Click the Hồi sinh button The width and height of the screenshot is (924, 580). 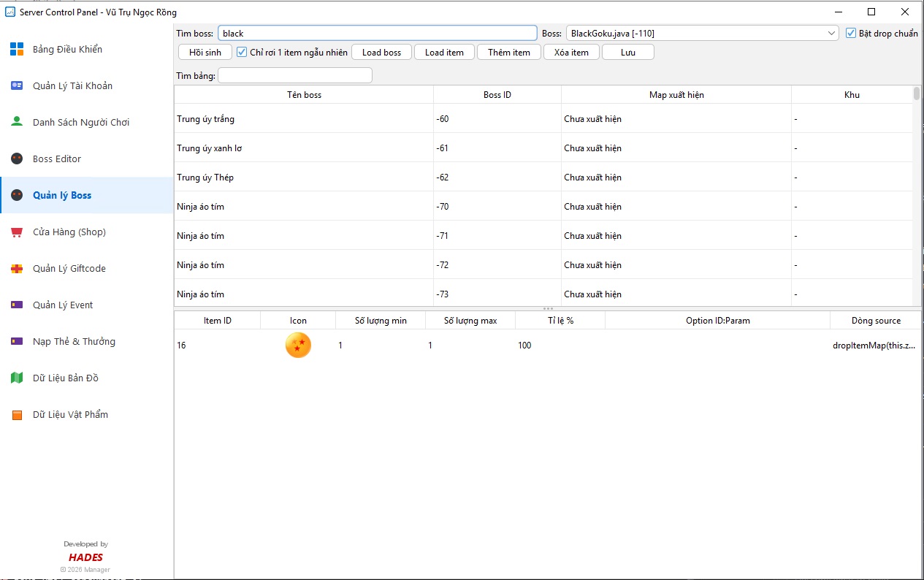pyautogui.click(x=205, y=52)
